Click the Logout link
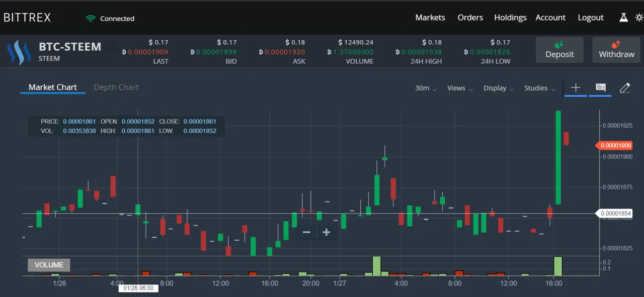Screen dimensions: 644x297 (x=591, y=18)
